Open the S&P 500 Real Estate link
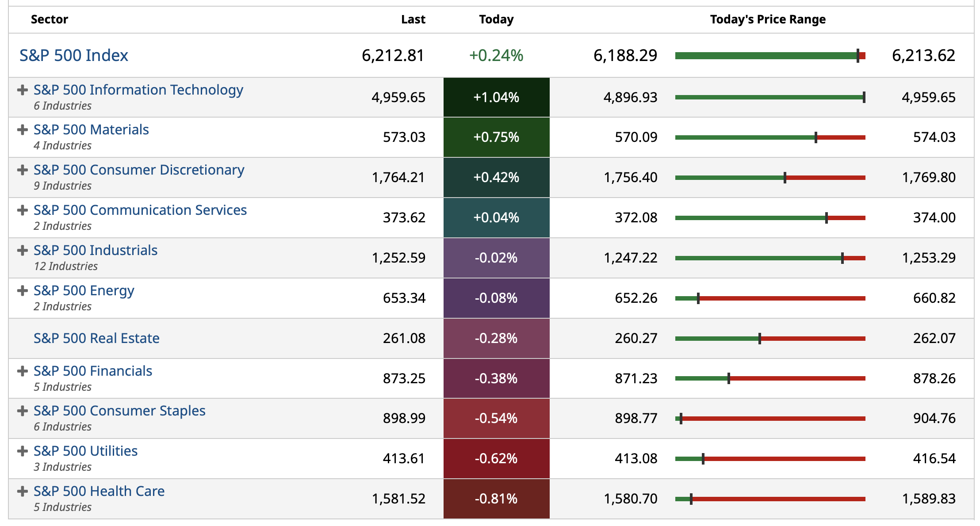 point(96,339)
